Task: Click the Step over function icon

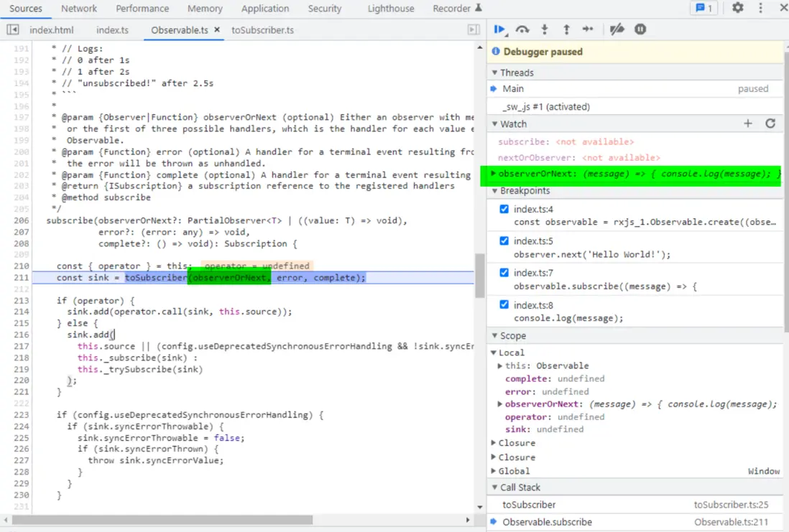Action: tap(522, 29)
